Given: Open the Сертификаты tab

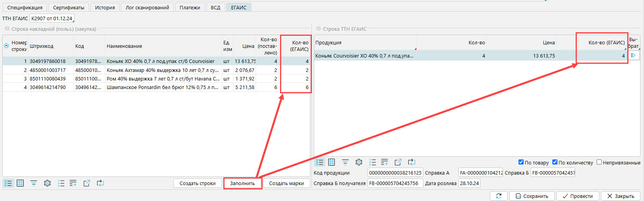Looking at the screenshot, I should pos(69,7).
